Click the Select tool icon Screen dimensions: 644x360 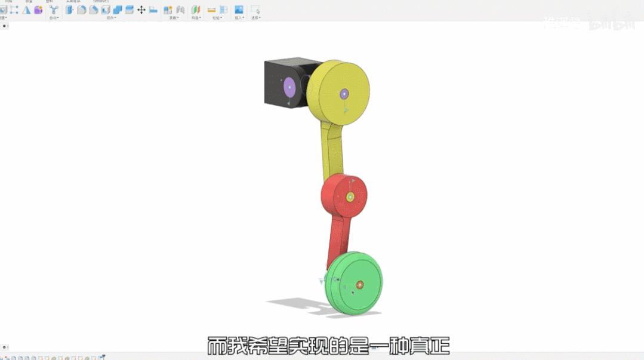(255, 10)
